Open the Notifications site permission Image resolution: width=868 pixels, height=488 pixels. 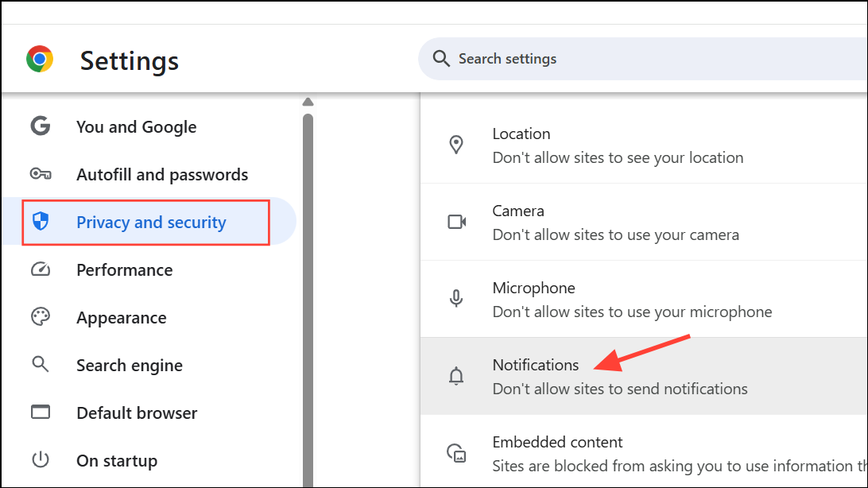620,376
